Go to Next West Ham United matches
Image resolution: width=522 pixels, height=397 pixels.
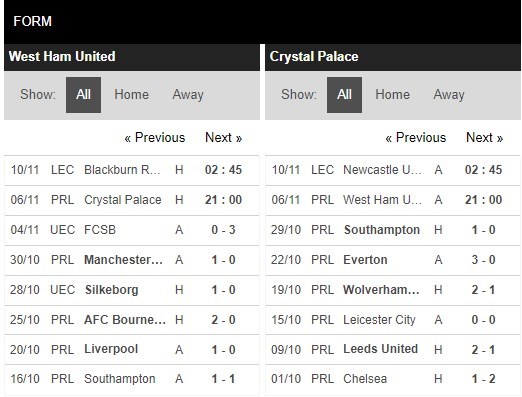click(223, 137)
